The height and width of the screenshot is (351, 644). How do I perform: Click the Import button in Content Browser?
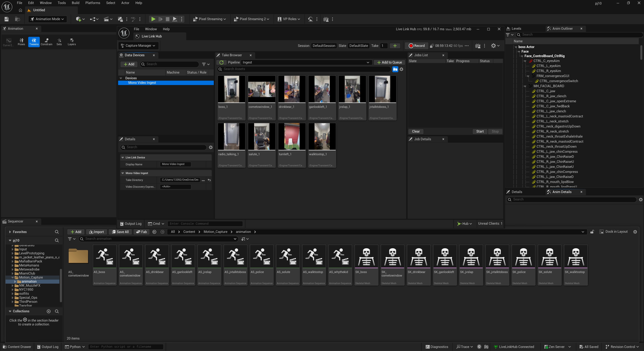[x=96, y=232]
